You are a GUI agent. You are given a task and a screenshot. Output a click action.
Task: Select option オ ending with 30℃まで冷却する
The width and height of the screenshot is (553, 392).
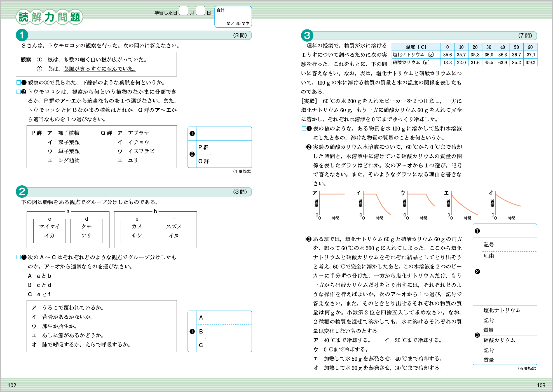378,368
